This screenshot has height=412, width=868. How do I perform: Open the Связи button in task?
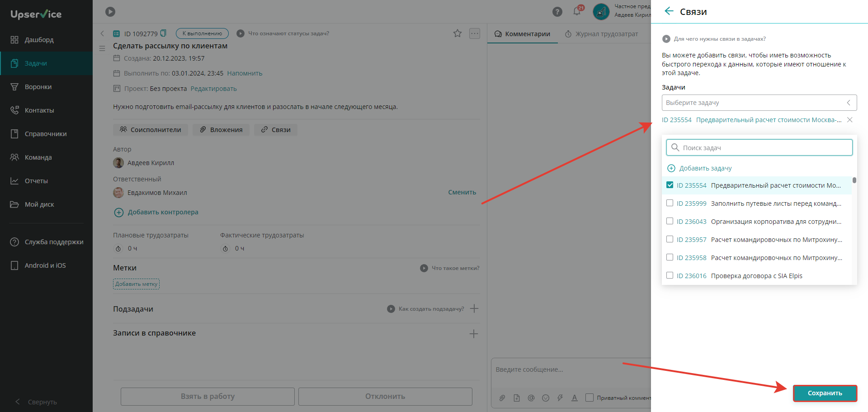click(x=276, y=130)
